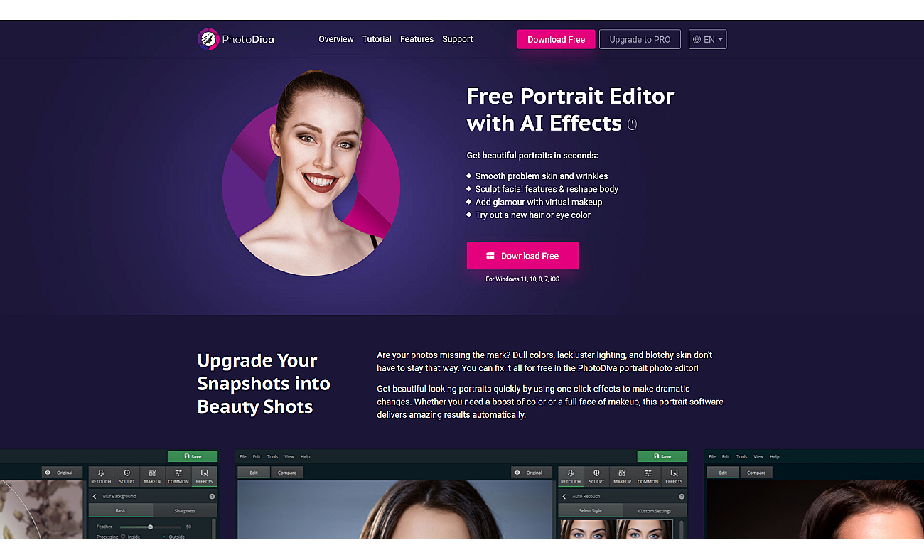The width and height of the screenshot is (924, 560).
Task: Click the Feather slider handle
Action: pos(150,527)
